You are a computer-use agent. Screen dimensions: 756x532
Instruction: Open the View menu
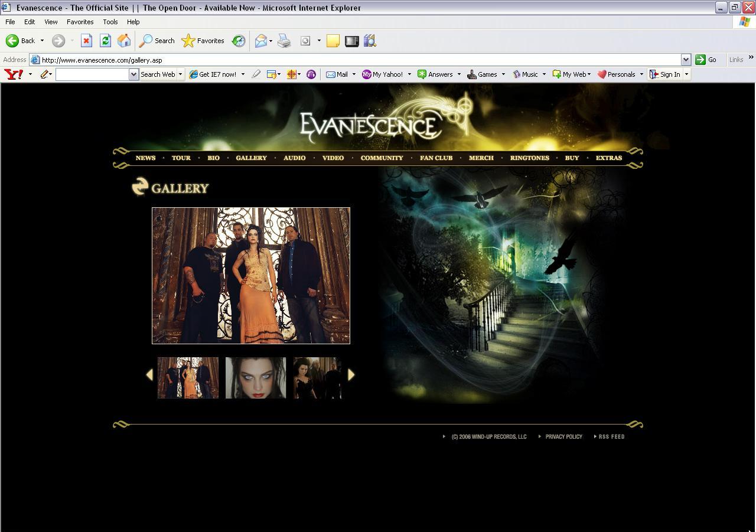pyautogui.click(x=51, y=22)
